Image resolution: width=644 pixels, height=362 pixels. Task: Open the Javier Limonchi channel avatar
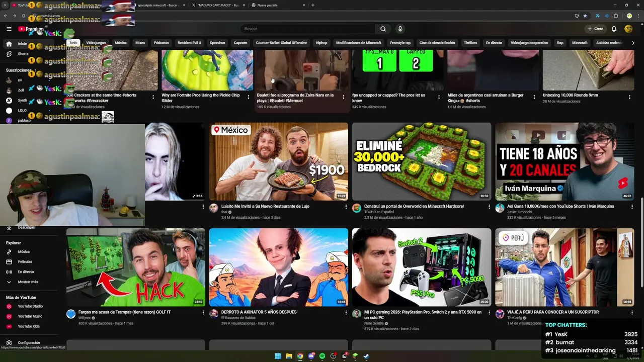[500, 208]
